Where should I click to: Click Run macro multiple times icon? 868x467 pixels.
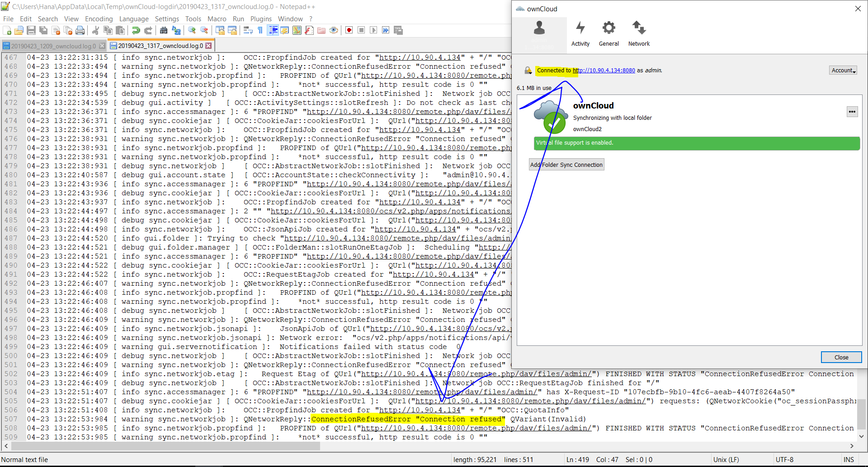tap(386, 30)
